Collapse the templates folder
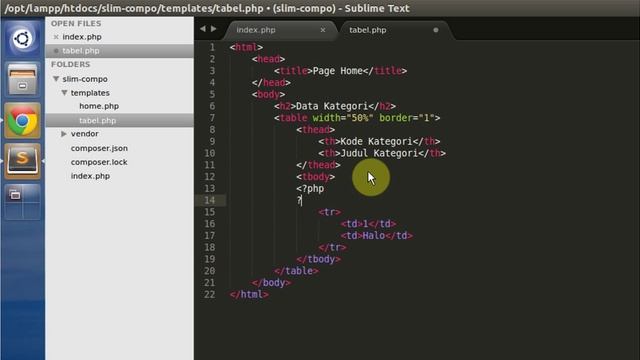 (64, 93)
